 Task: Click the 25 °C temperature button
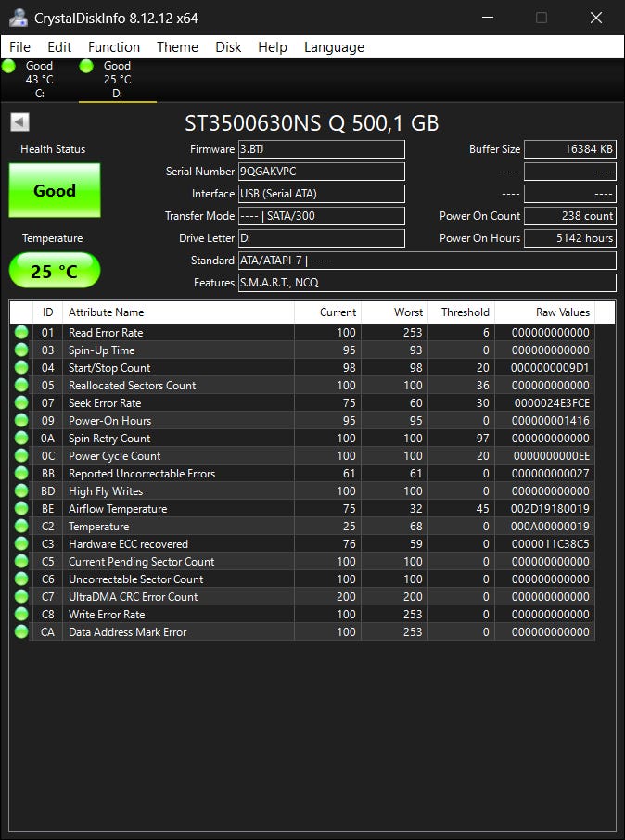pos(55,271)
